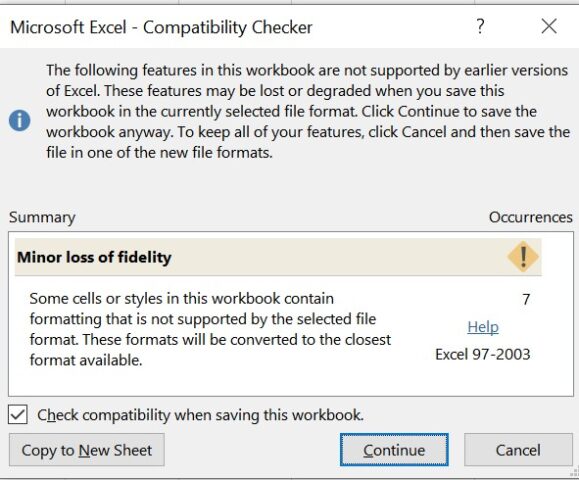579x480 pixels.
Task: Click the explanatory paragraph about unsupported features
Action: pos(308,111)
